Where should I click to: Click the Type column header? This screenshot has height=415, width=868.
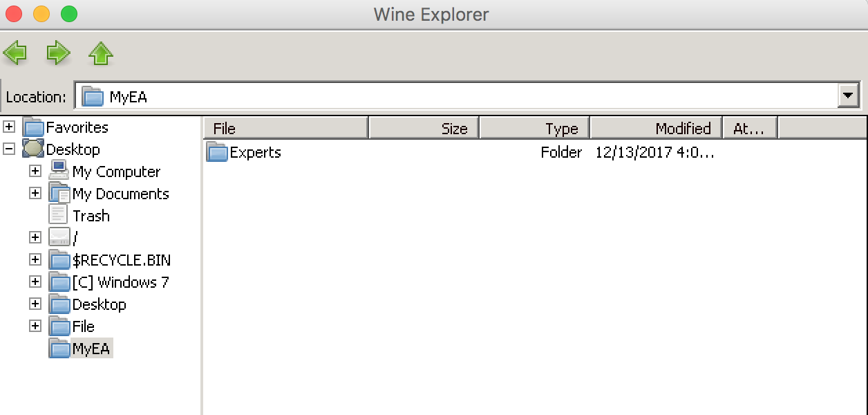click(x=534, y=128)
